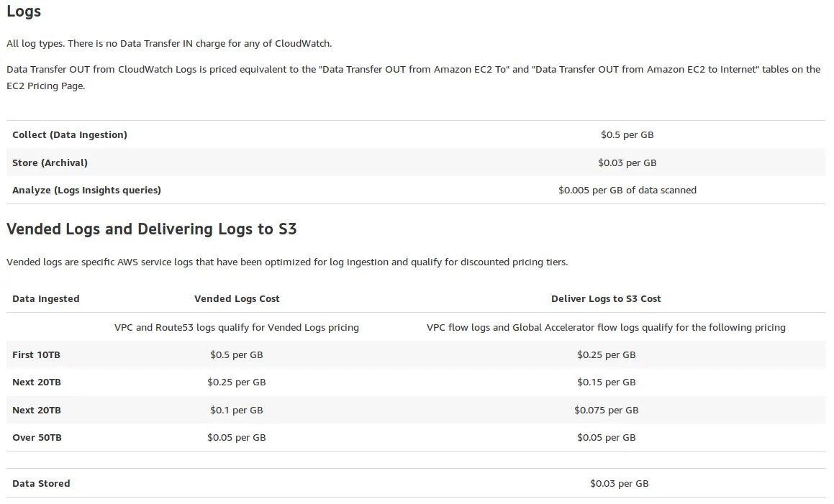Select the Collect (Data Ingestion) row label
The height and width of the screenshot is (504, 834).
tap(70, 134)
